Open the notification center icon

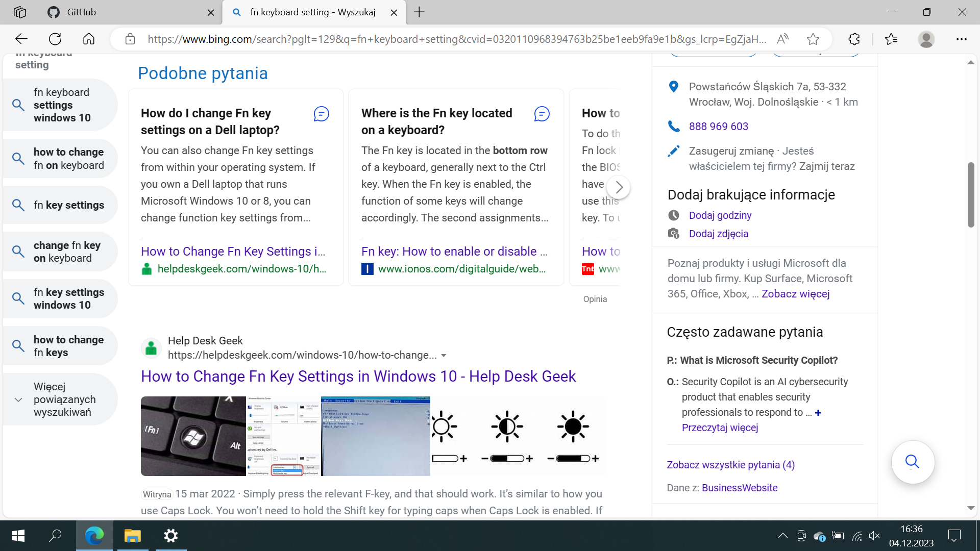[954, 536]
